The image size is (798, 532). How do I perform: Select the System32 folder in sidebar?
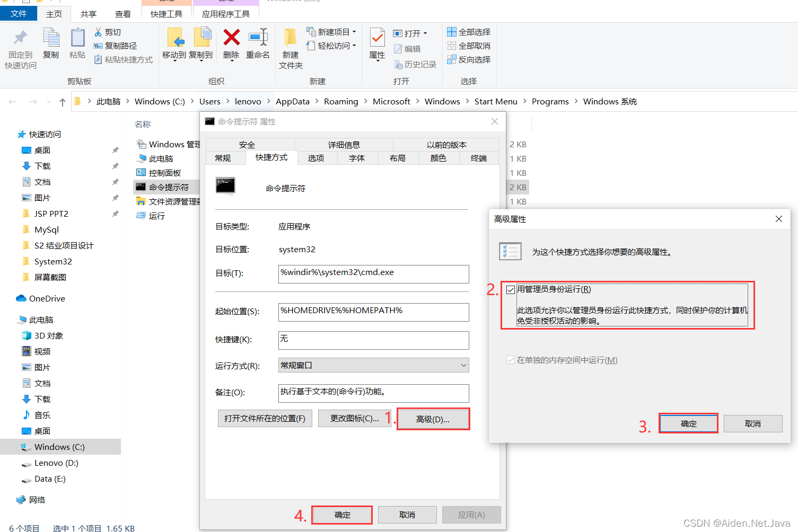(x=53, y=262)
